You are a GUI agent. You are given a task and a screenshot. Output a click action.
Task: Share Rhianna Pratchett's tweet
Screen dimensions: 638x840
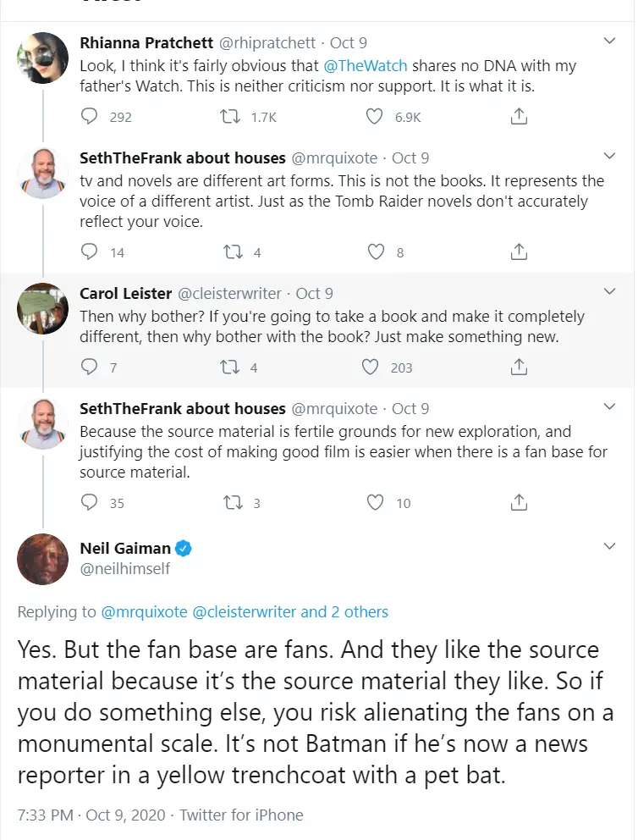pyautogui.click(x=520, y=117)
